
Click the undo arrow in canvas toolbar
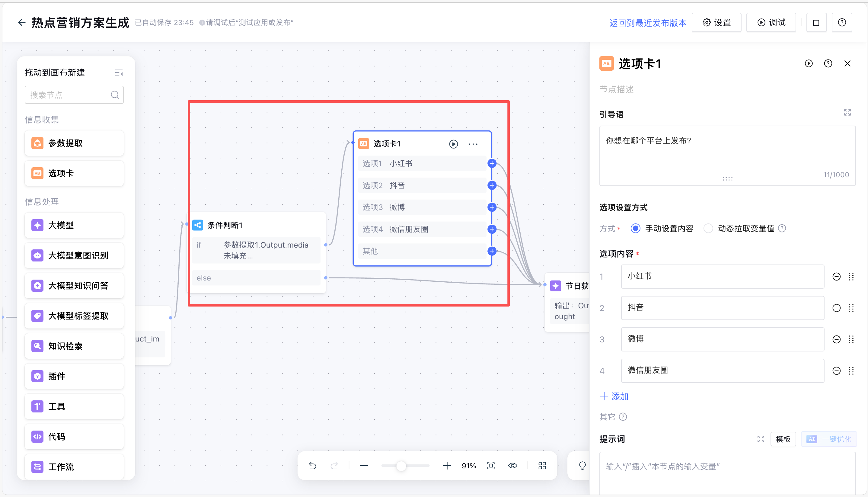313,466
